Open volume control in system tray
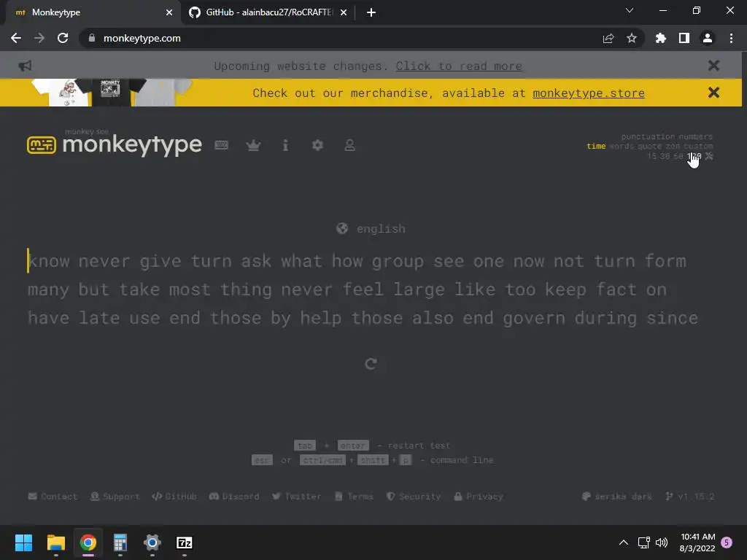This screenshot has height=560, width=747. (x=661, y=542)
